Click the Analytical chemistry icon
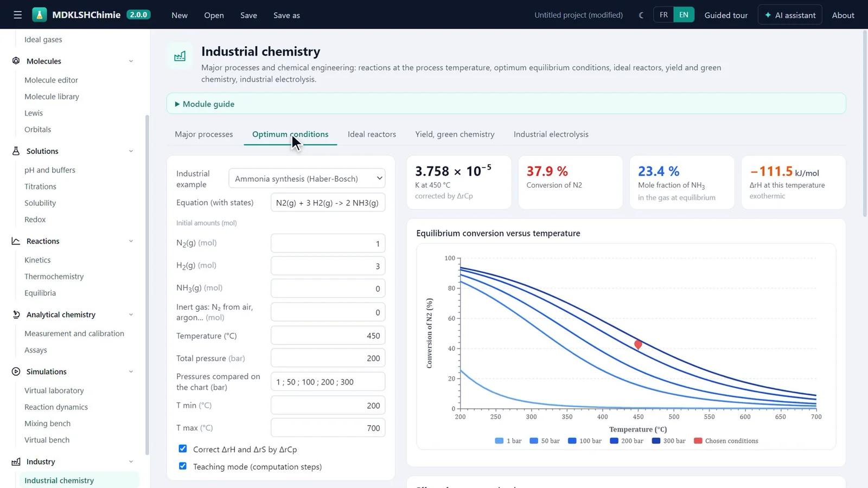This screenshot has width=868, height=488. click(16, 314)
